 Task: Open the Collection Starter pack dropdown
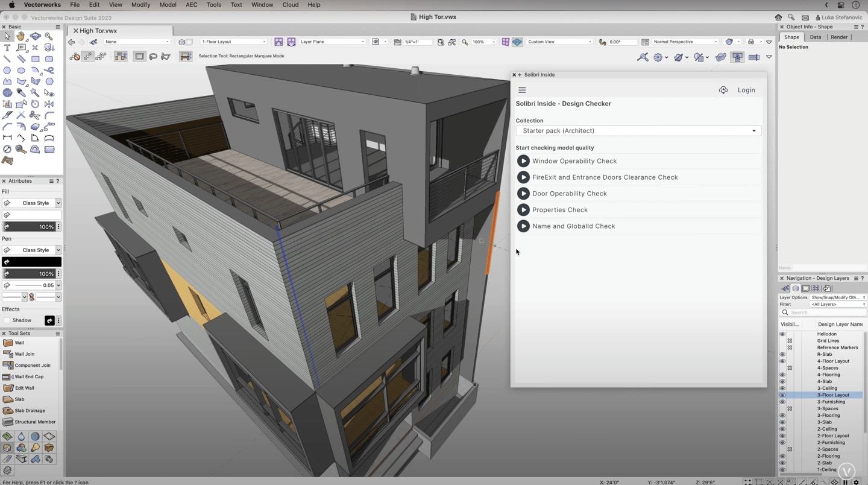638,131
